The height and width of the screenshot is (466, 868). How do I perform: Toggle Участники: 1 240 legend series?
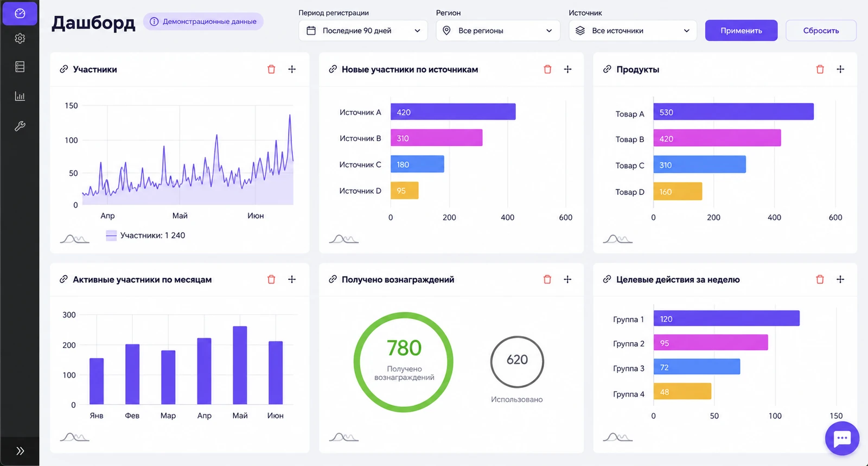(x=145, y=235)
